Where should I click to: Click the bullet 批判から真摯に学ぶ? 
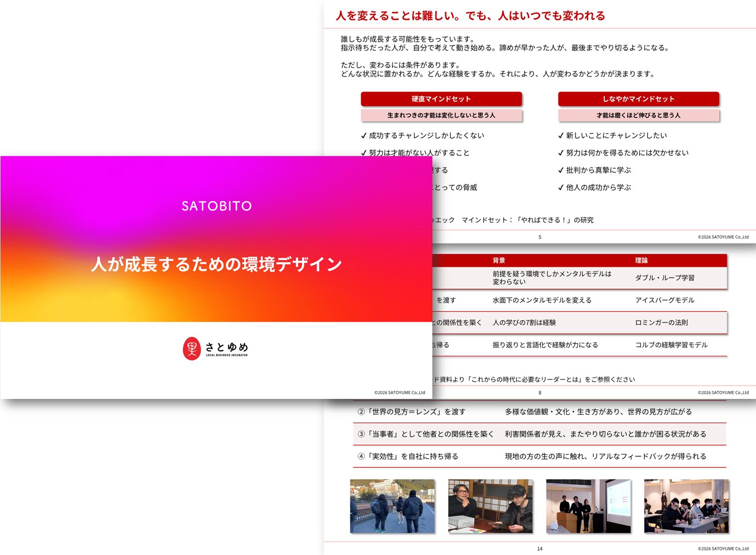[594, 170]
